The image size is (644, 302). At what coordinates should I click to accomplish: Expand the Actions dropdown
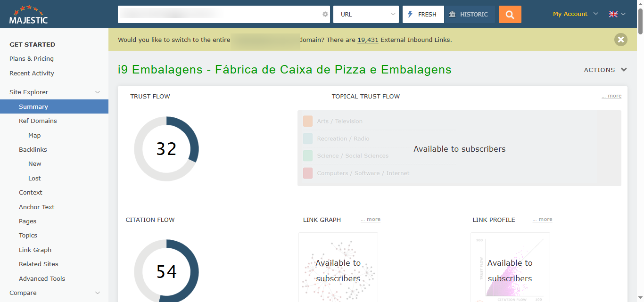605,70
